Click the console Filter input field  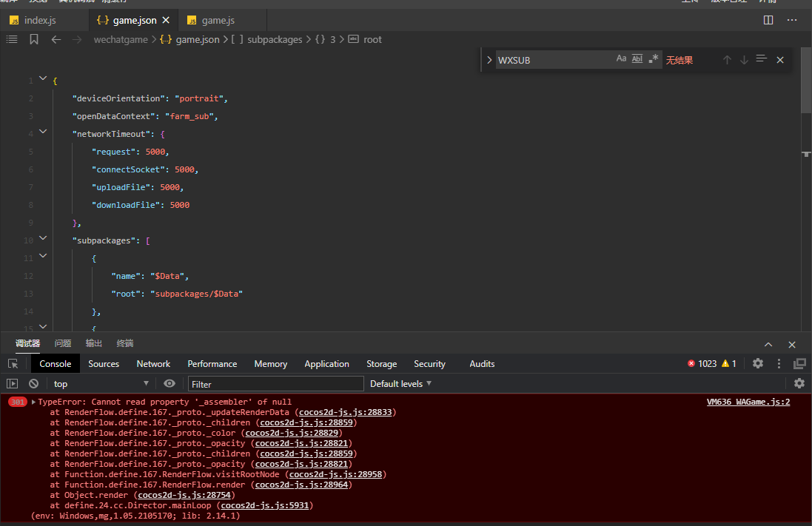[275, 384]
